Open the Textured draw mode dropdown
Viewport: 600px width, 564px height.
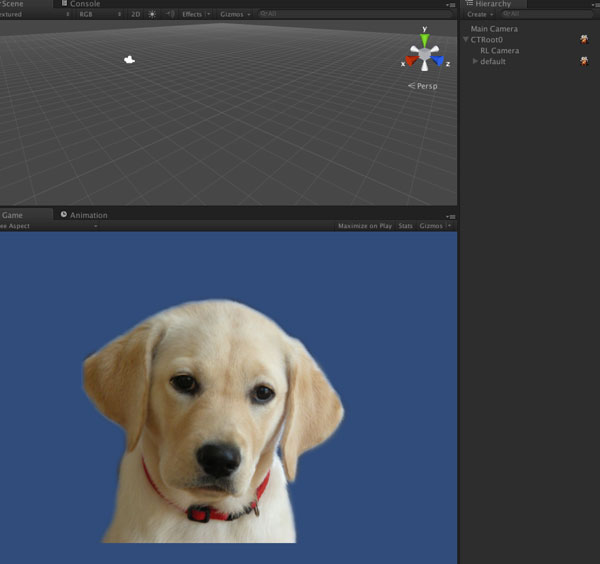pyautogui.click(x=34, y=14)
